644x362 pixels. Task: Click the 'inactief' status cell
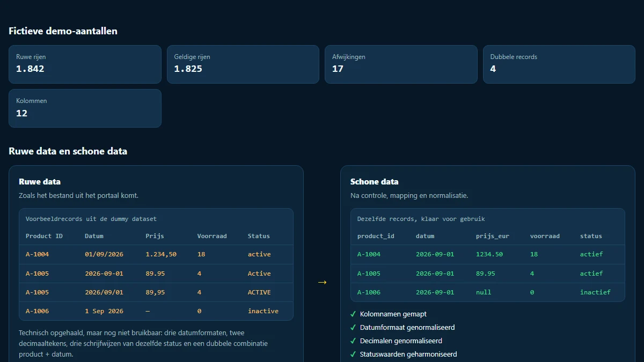pyautogui.click(x=595, y=292)
